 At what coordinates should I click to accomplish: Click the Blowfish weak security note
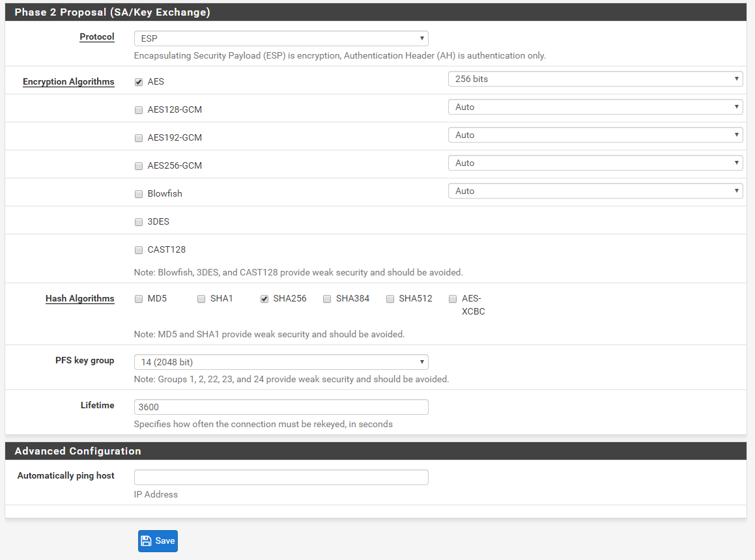[298, 273]
